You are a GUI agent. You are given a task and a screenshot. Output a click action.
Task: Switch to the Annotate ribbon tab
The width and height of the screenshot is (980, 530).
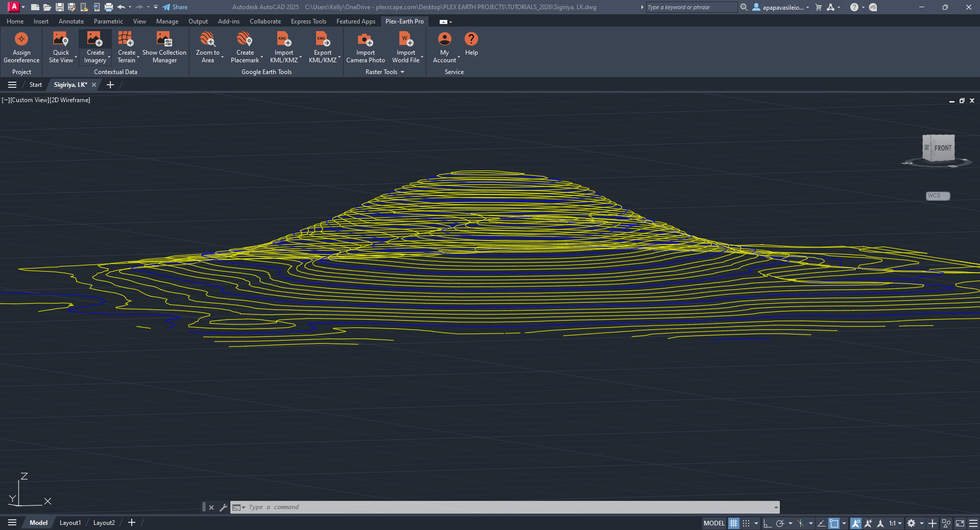click(71, 21)
